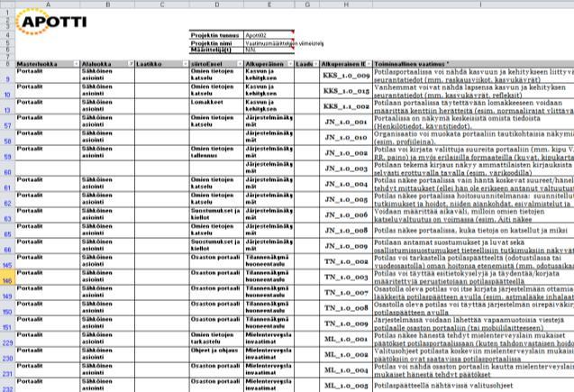The width and height of the screenshot is (574, 392).
Task: Select cell ML_1.0_005
Action: [346, 386]
